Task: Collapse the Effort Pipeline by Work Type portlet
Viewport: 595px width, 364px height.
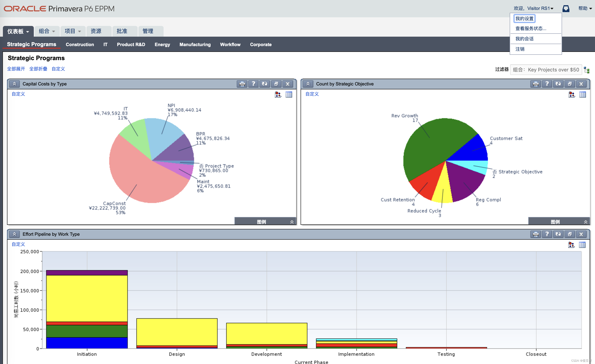Action: pyautogui.click(x=14, y=234)
